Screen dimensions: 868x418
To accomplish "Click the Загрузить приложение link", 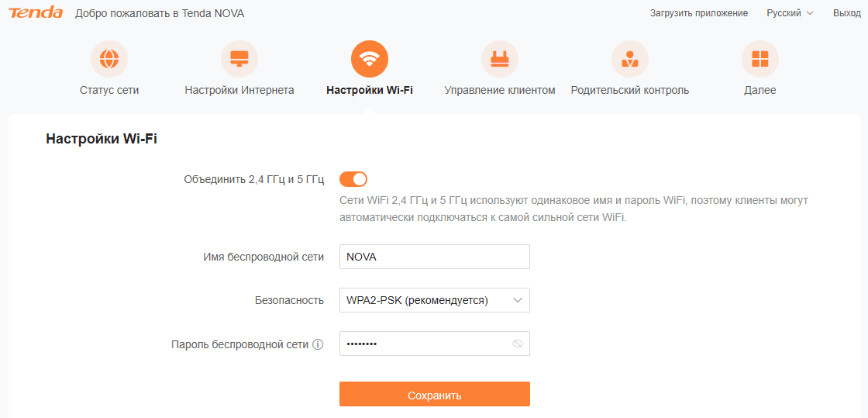I will pyautogui.click(x=698, y=13).
